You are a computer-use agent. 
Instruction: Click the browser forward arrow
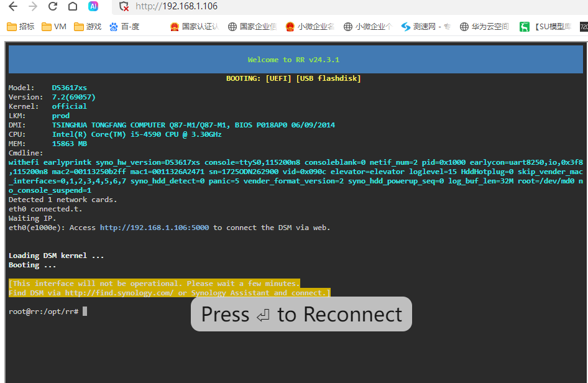[x=33, y=6]
